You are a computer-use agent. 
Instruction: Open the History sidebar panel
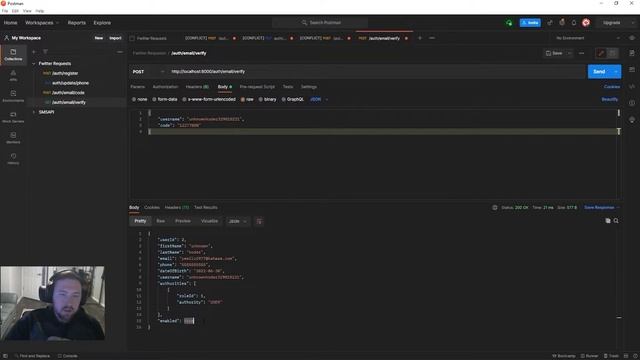tap(13, 159)
